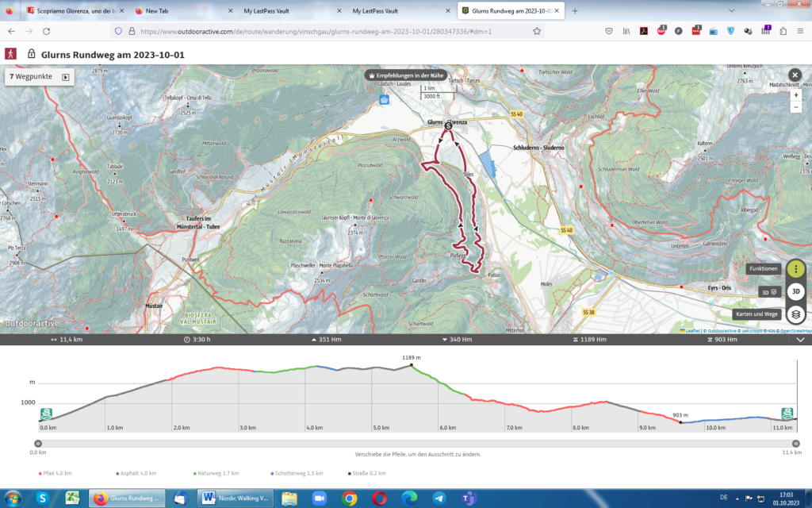812x508 pixels.
Task: Switch the map to 3D view
Action: click(795, 291)
